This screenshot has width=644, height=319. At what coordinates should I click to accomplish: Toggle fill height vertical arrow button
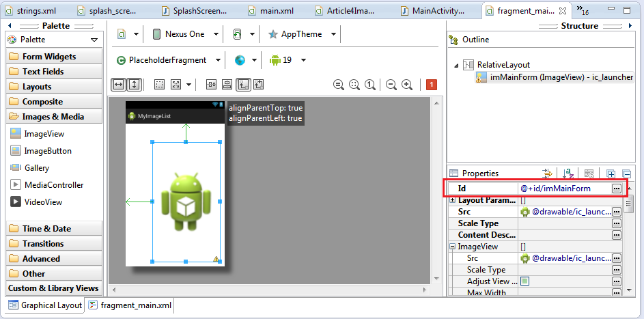click(x=134, y=85)
